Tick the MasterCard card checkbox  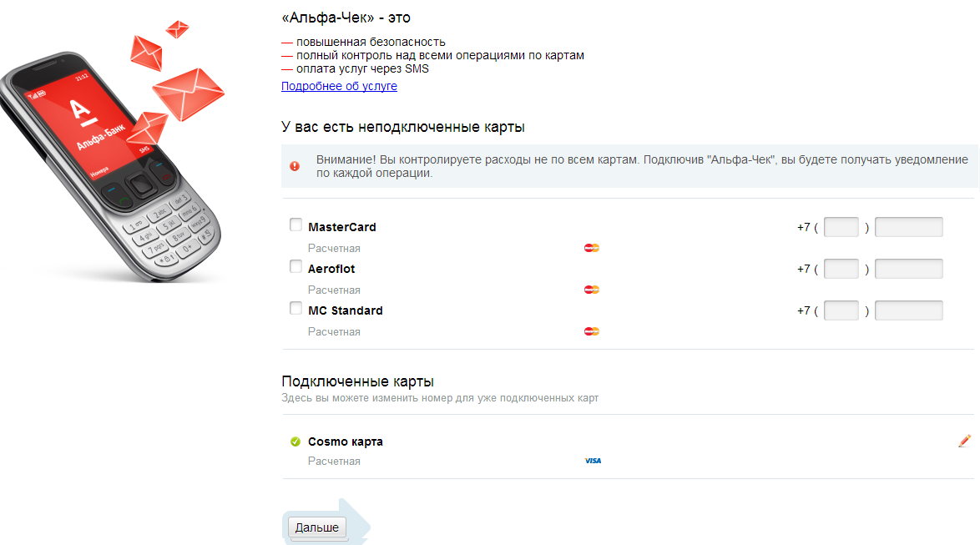pyautogui.click(x=296, y=225)
